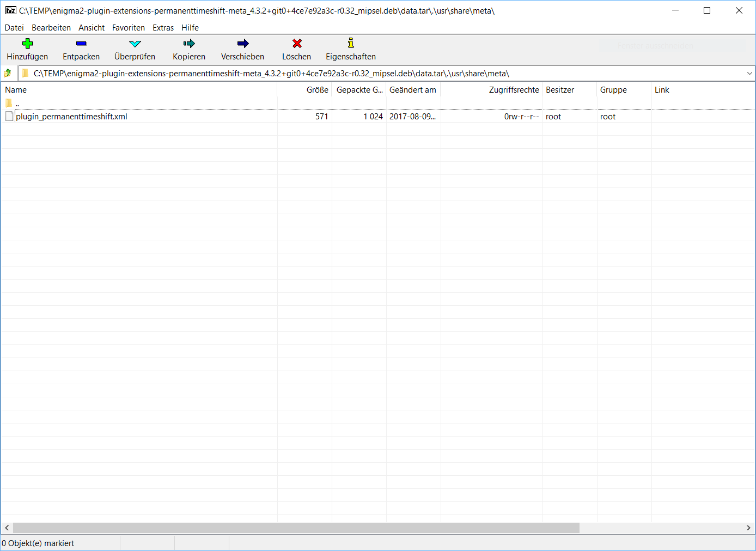Open the Favoriten menu
The width and height of the screenshot is (756, 551).
(129, 28)
